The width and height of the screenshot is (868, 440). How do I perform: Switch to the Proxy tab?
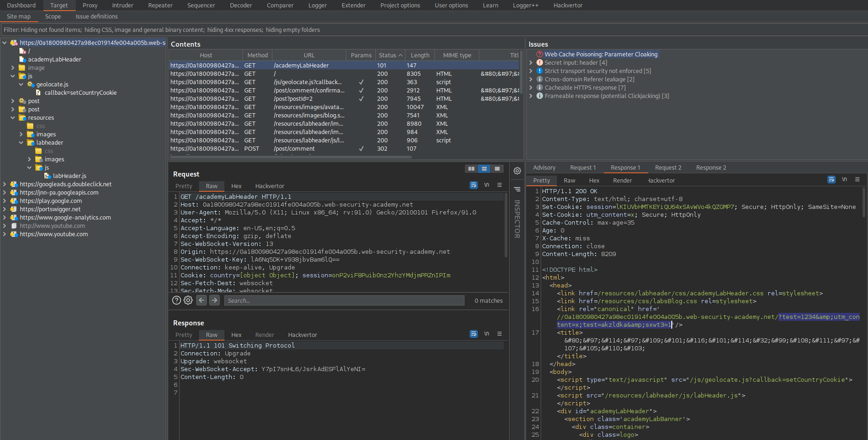(90, 6)
